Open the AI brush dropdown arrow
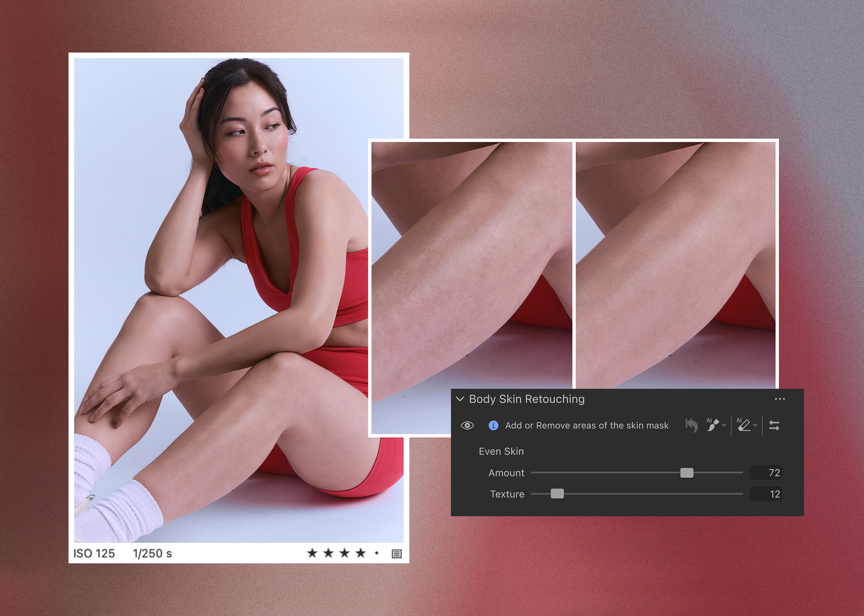Screen dimensions: 864x616 [x=724, y=425]
